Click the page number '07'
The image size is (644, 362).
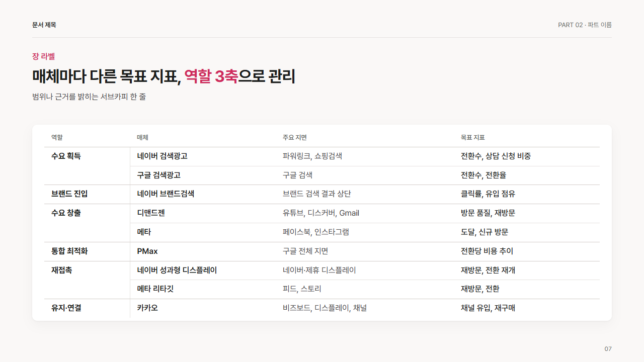(x=608, y=348)
